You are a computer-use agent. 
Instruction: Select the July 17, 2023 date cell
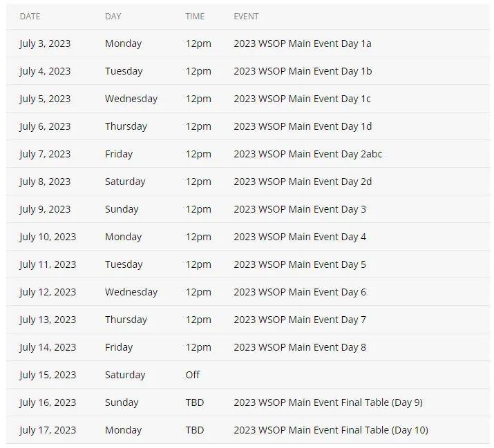click(x=48, y=430)
